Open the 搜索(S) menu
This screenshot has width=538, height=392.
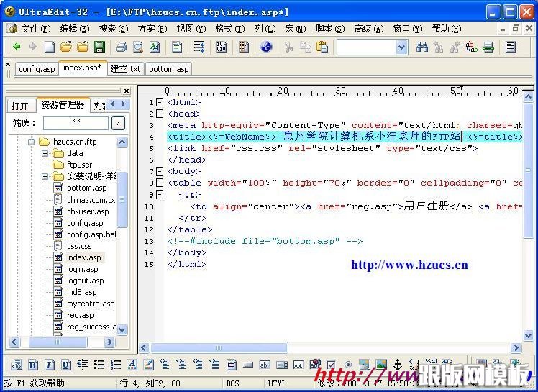click(114, 29)
